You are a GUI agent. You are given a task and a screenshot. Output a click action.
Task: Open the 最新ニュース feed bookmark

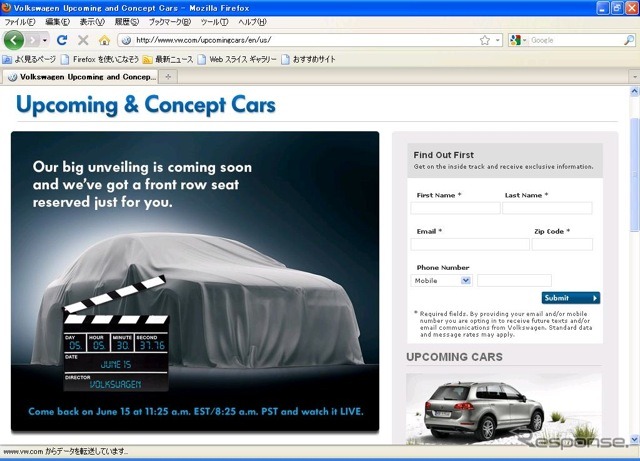pyautogui.click(x=168, y=60)
